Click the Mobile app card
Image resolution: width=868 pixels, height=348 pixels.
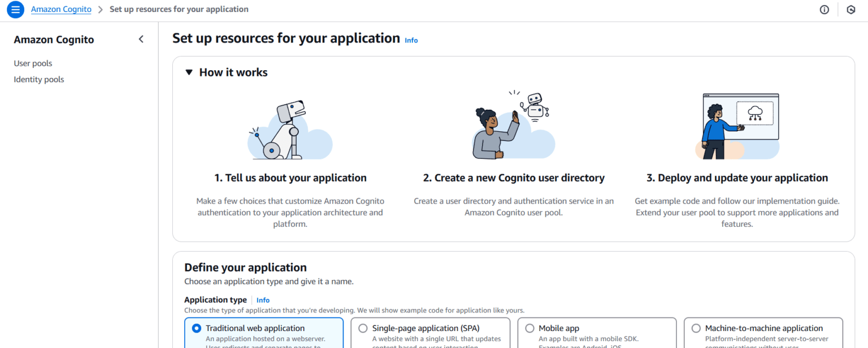597,334
